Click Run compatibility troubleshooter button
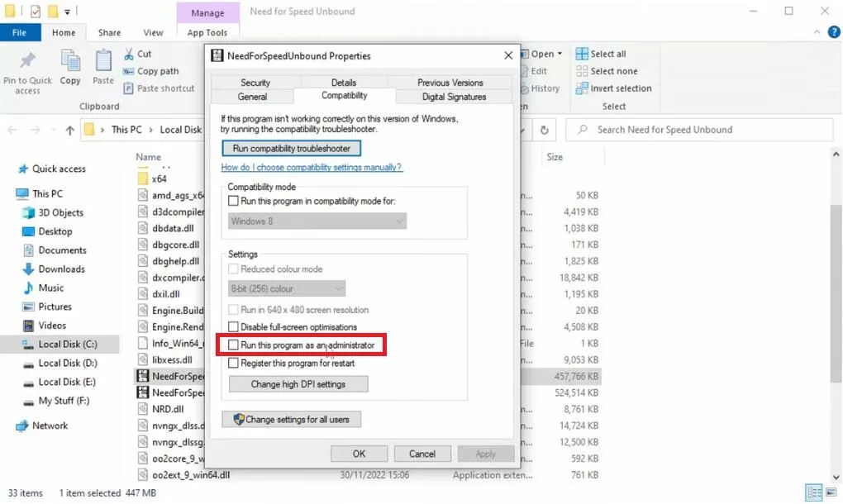 click(x=291, y=149)
